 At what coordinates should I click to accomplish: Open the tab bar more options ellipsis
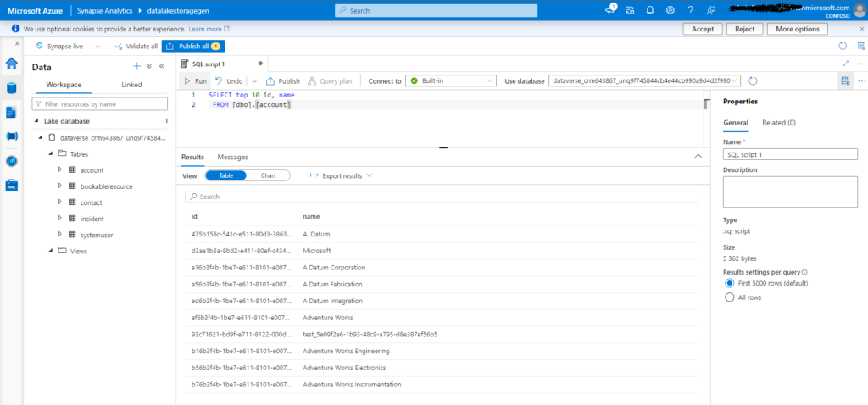(861, 64)
